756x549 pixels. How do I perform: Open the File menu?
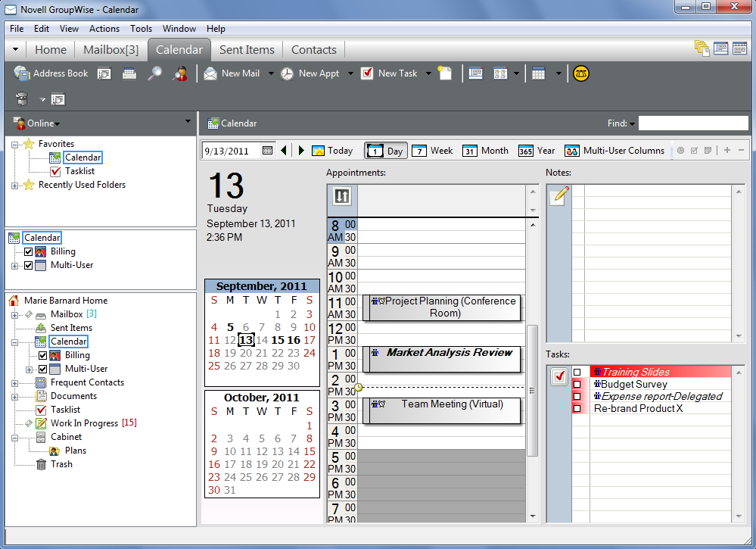click(17, 29)
